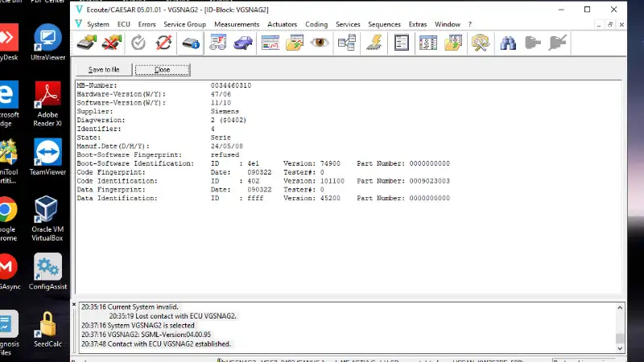This screenshot has width=644, height=362.
Task: Click the measurements chart window icon
Action: [x=270, y=43]
